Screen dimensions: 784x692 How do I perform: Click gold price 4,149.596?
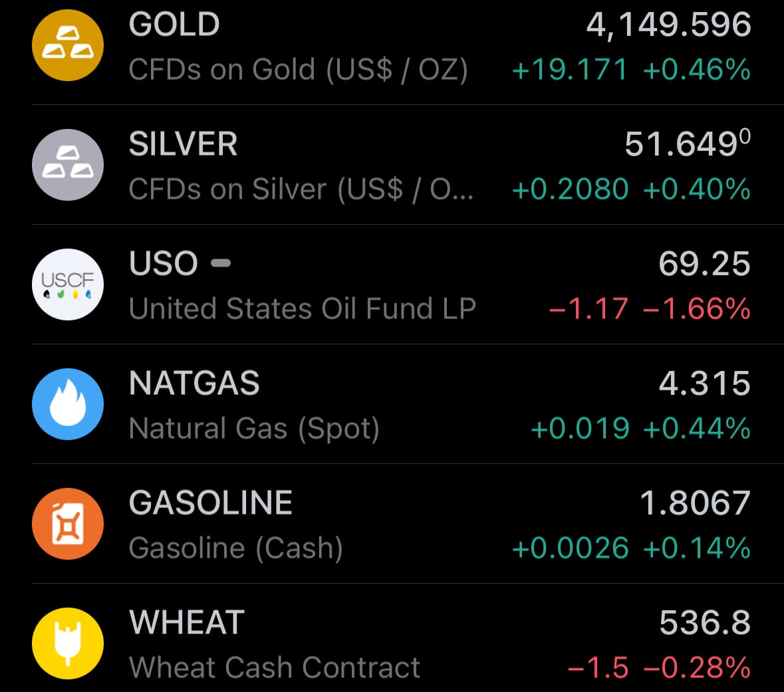(x=668, y=25)
